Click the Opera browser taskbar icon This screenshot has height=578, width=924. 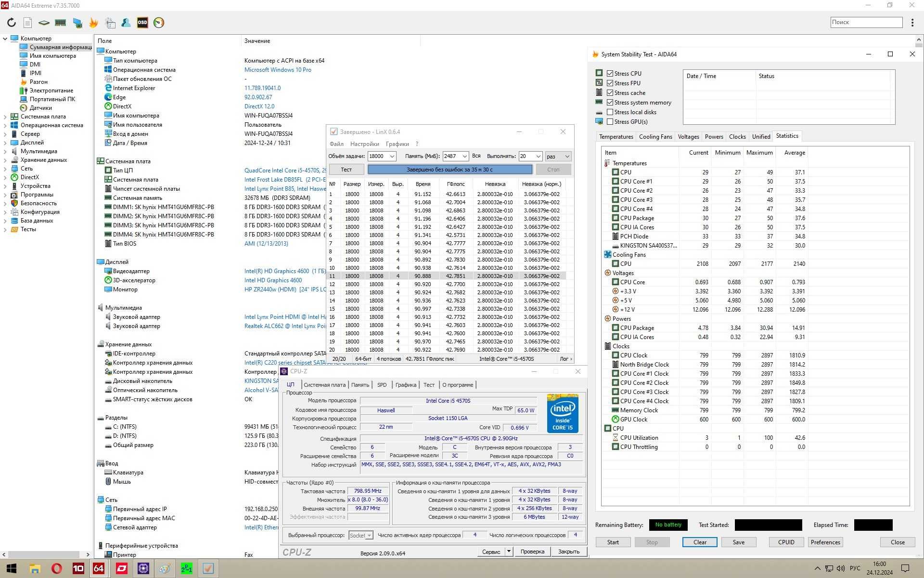point(57,568)
